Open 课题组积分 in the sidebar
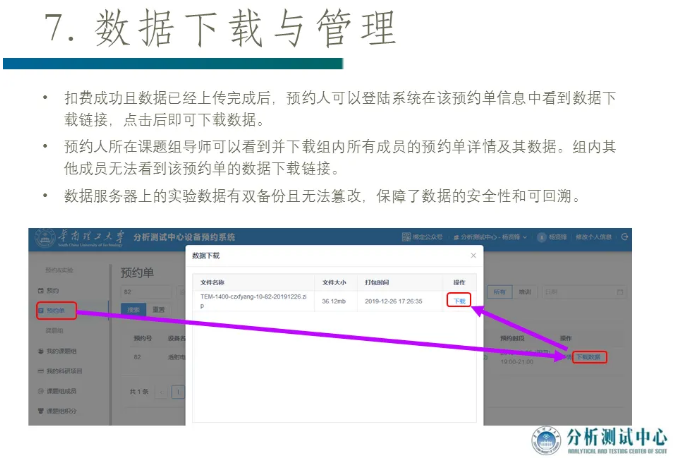The image size is (682, 458). pyautogui.click(x=62, y=410)
